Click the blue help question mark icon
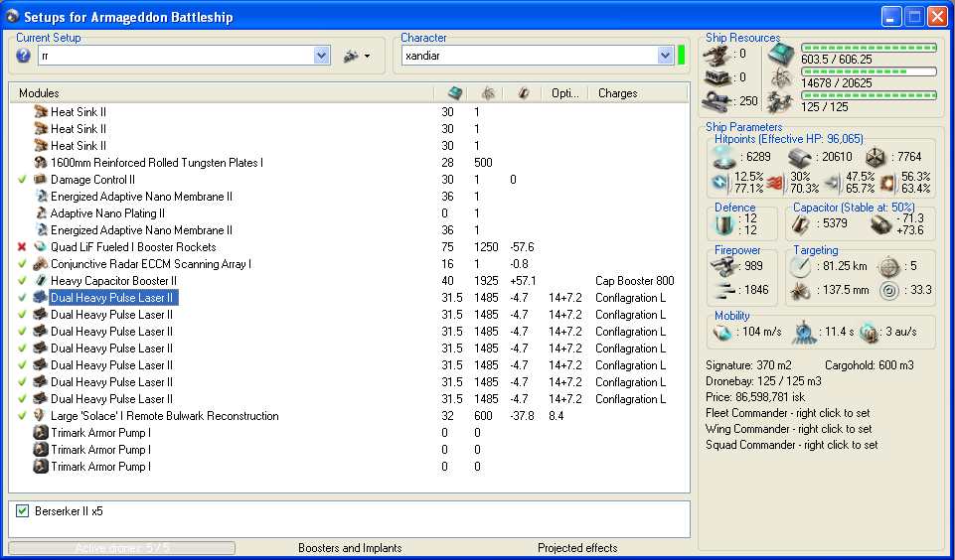The width and height of the screenshot is (955, 560). pyautogui.click(x=24, y=57)
